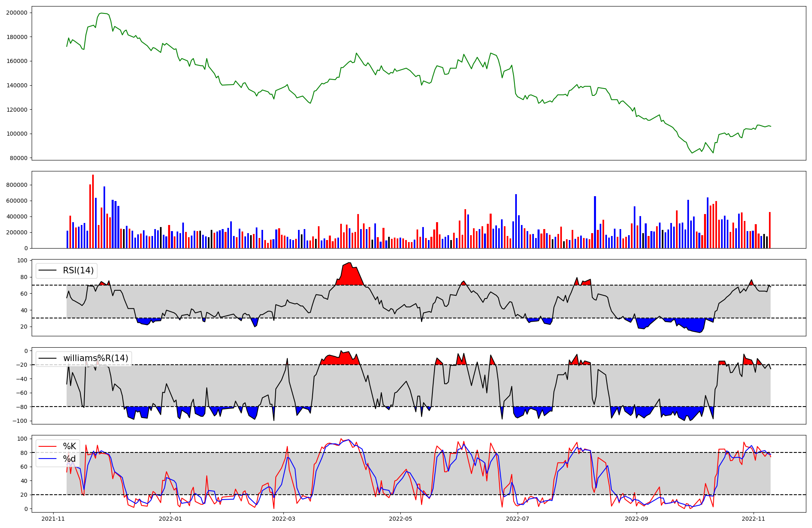Click the williams%R(14) legend text
Viewport: 812px width, 528px height.
tap(95, 358)
